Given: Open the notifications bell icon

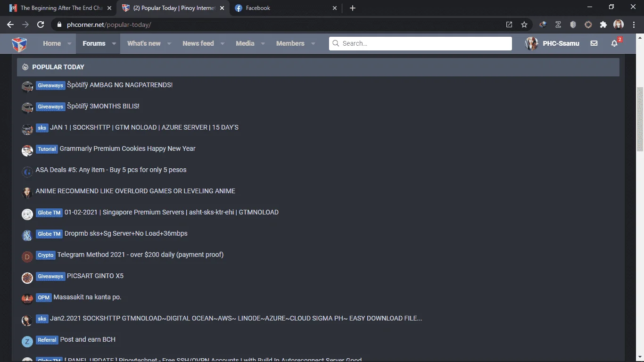Looking at the screenshot, I should 614,43.
